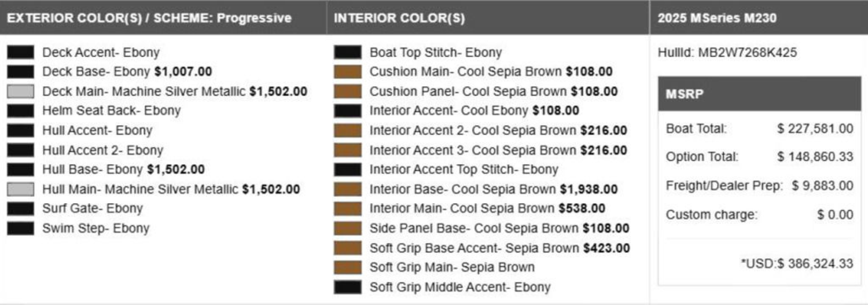
Task: Pick the Interior Base Sepia Brown swatch
Action: click(x=347, y=189)
